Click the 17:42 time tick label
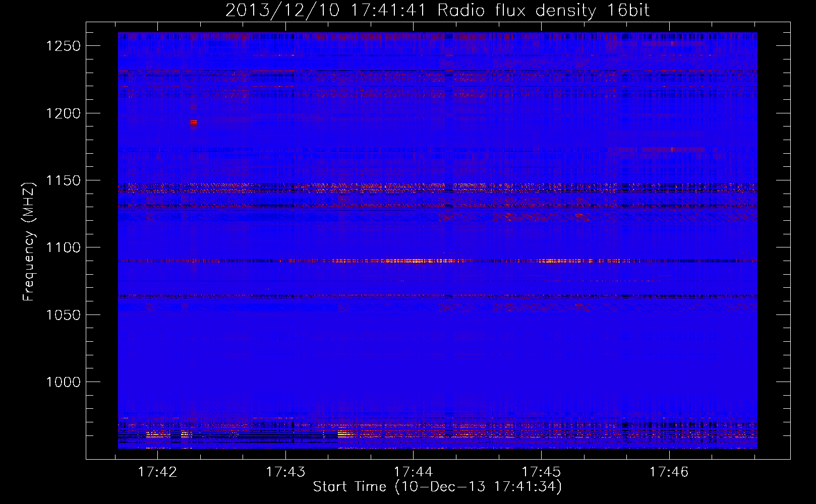The height and width of the screenshot is (504, 816). point(158,472)
